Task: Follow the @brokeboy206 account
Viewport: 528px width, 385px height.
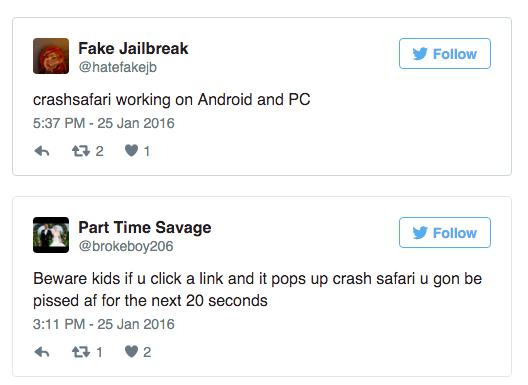Action: click(445, 232)
